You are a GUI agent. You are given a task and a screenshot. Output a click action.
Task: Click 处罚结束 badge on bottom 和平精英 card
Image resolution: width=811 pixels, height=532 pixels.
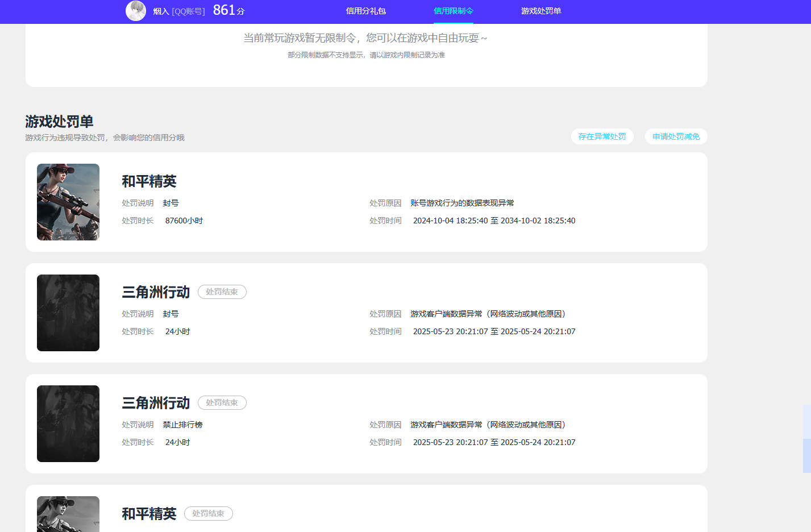click(209, 513)
